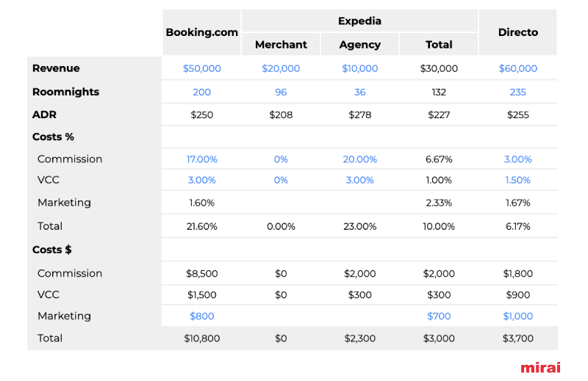The width and height of the screenshot is (588, 381).
Task: Click the Merchant roomnights value 96
Action: (281, 92)
